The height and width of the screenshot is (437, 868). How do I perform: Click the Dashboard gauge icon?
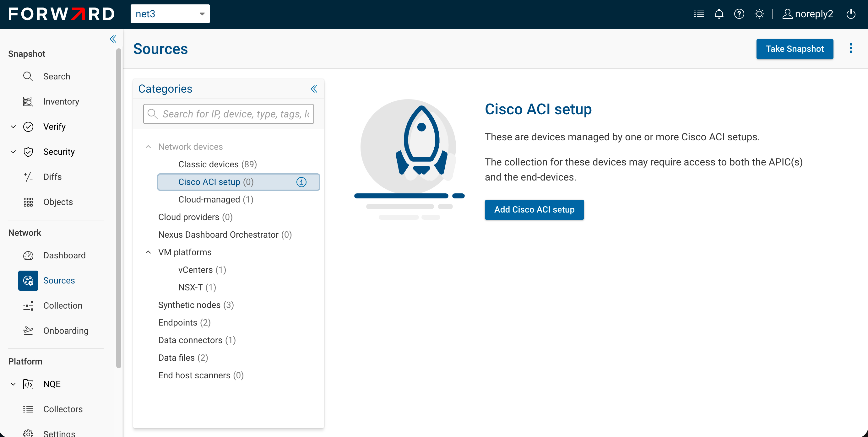(x=28, y=256)
